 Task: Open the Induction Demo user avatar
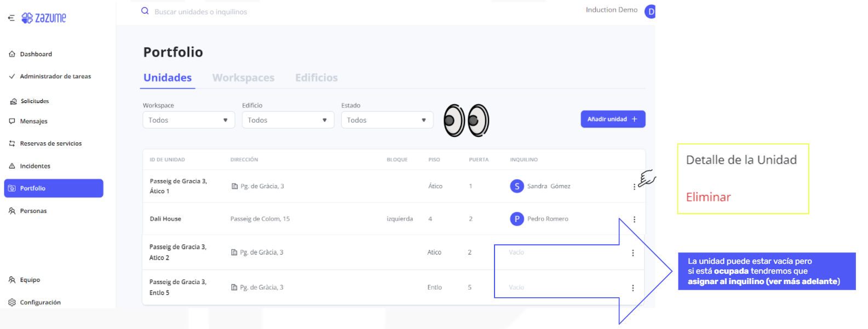(x=650, y=11)
